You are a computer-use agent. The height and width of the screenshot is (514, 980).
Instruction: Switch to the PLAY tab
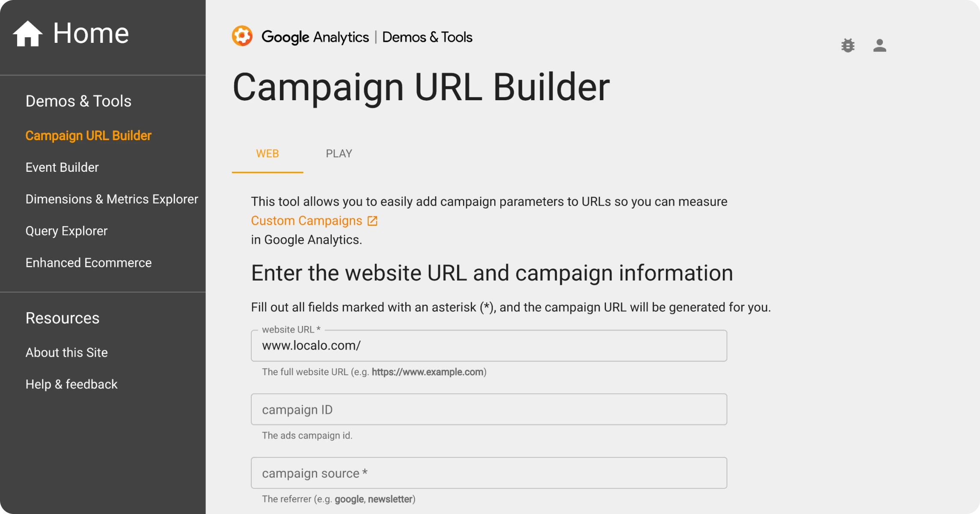[339, 153]
